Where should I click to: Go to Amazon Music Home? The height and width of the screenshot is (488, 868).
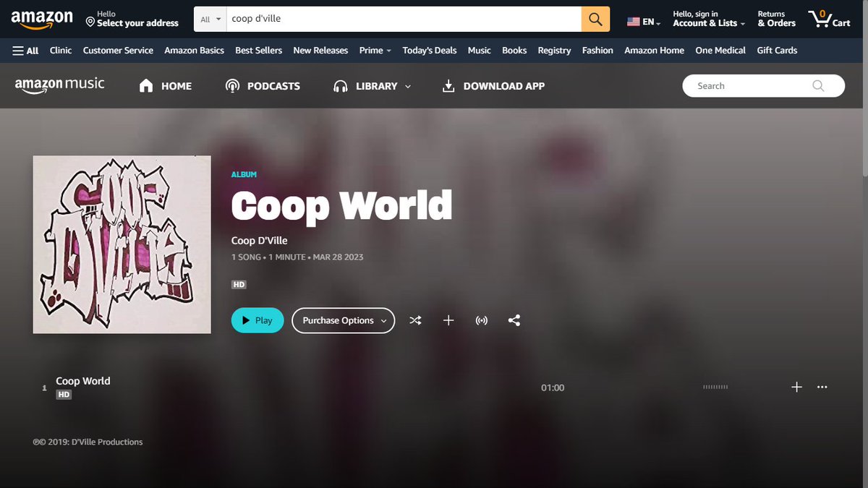click(165, 86)
